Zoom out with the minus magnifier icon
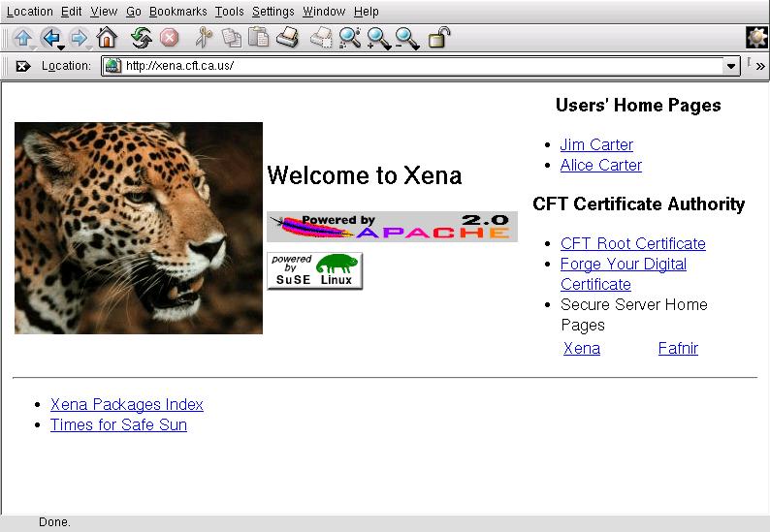The width and height of the screenshot is (770, 532). coord(407,38)
